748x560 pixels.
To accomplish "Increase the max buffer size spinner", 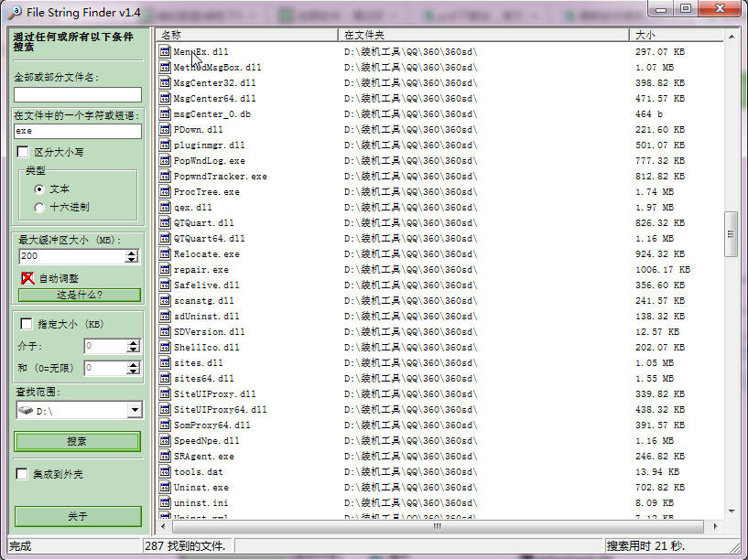I will point(134,253).
